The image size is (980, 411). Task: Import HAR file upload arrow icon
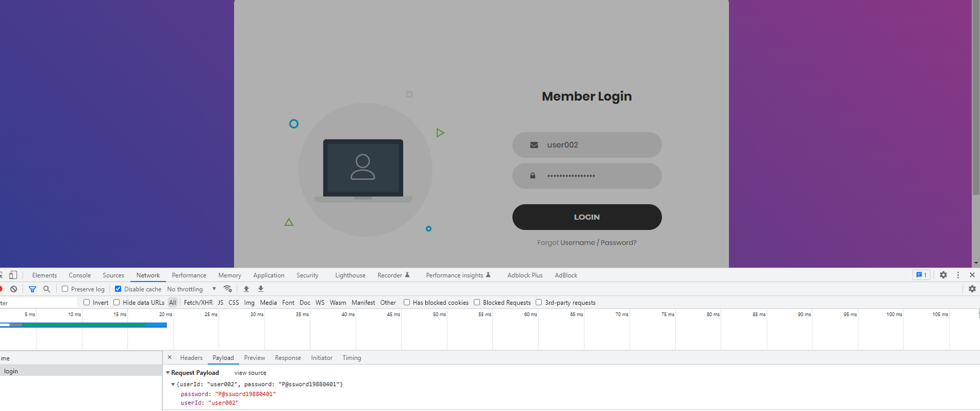point(246,289)
